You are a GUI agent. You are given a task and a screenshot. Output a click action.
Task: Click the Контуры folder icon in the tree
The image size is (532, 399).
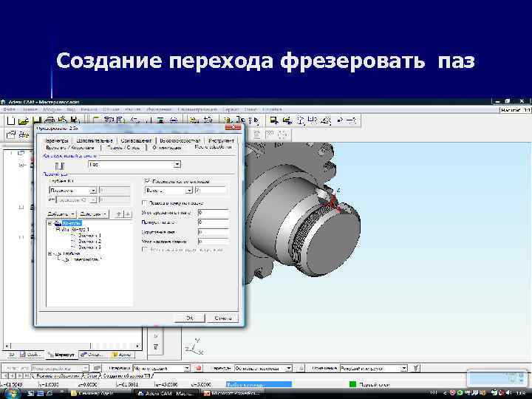click(58, 223)
